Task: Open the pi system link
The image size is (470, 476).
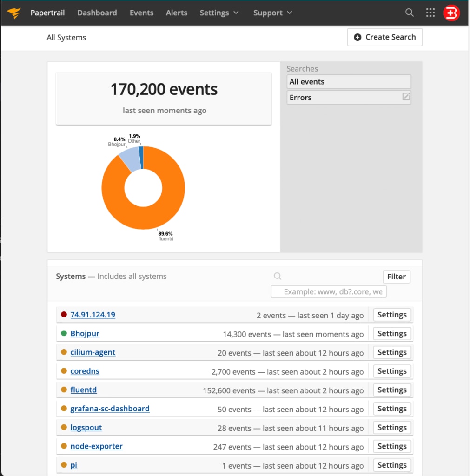Action: [x=74, y=465]
